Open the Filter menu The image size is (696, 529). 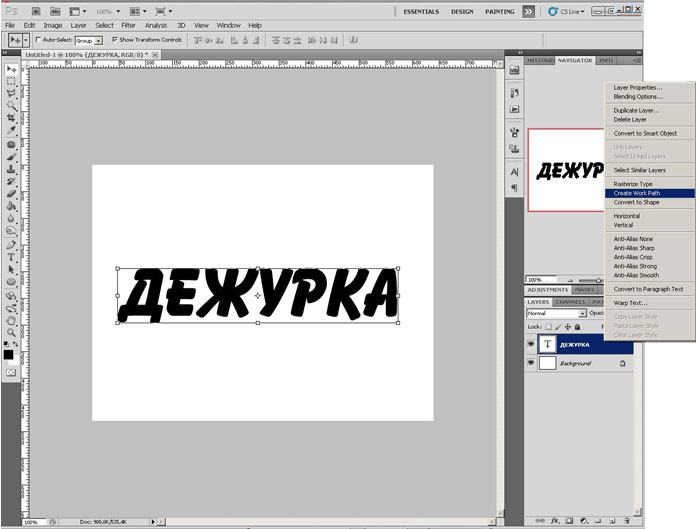pos(128,24)
